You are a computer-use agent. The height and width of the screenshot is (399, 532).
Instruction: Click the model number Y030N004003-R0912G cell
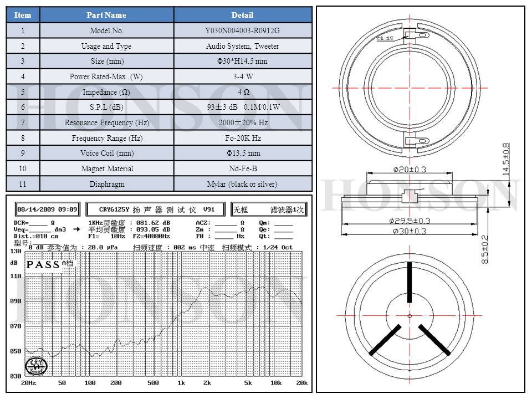tap(242, 31)
